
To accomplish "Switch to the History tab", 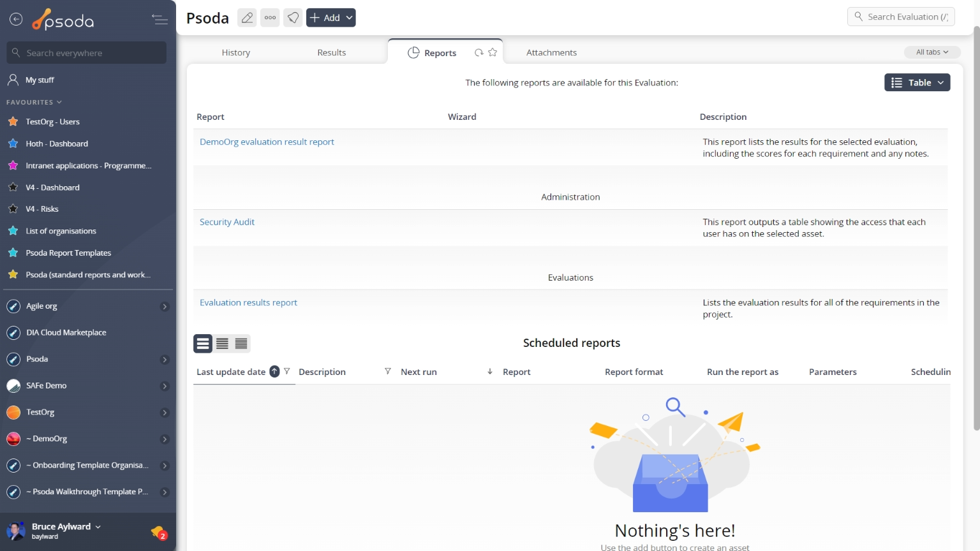I will click(236, 52).
